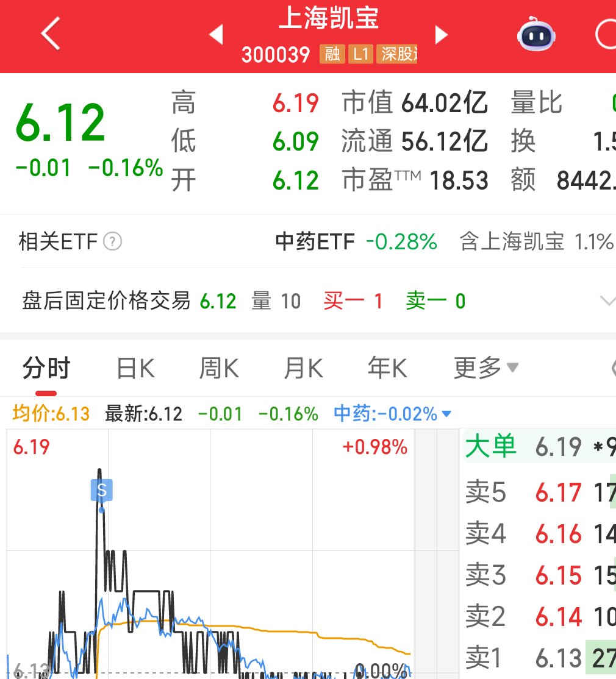Switch to the 年K tab
Screen dimensions: 616x679
point(387,369)
